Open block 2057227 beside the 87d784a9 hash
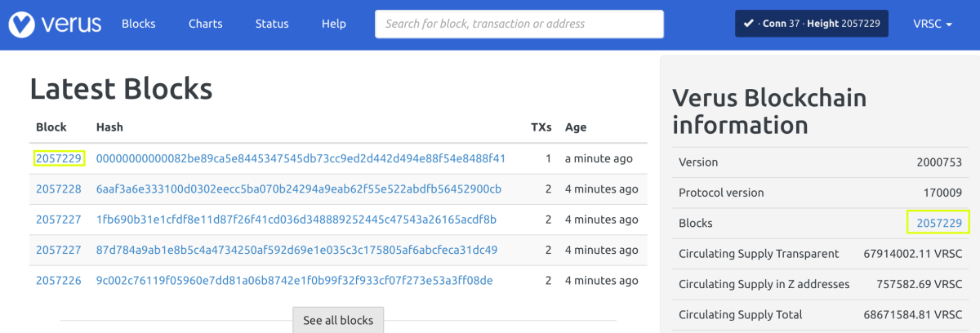Image resolution: width=980 pixels, height=333 pixels. coord(59,250)
